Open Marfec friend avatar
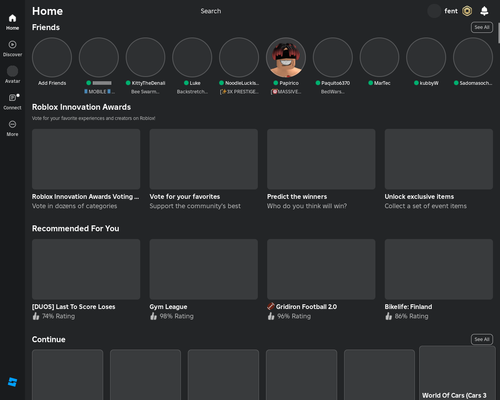Screen dimensions: 500x400 point(379,57)
